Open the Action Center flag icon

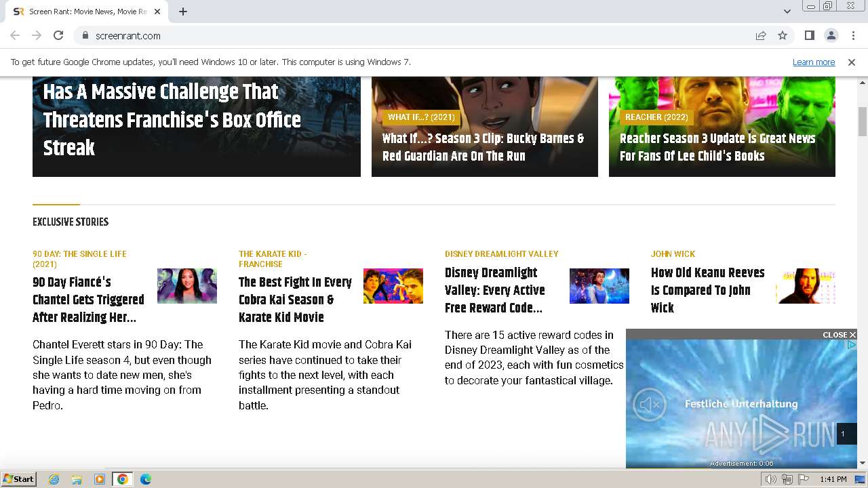(804, 479)
